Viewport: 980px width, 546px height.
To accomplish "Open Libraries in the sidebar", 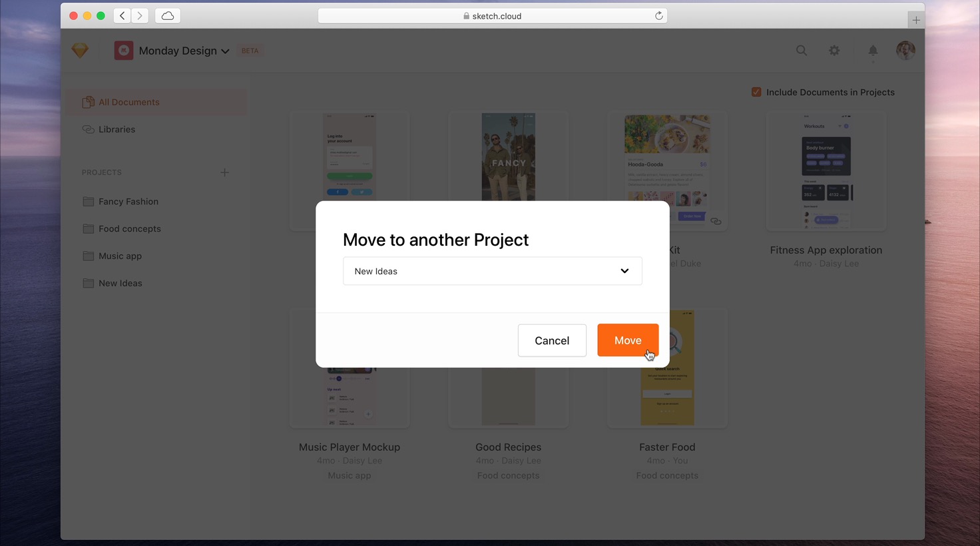I will point(117,130).
